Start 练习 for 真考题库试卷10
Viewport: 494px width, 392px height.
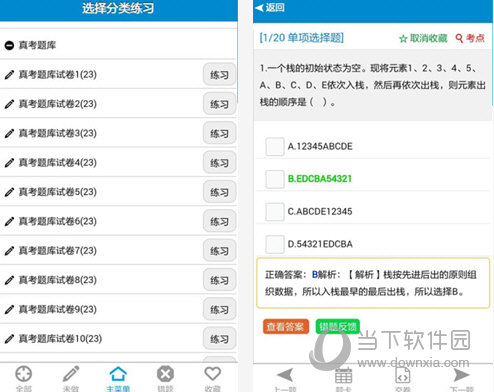point(219,339)
